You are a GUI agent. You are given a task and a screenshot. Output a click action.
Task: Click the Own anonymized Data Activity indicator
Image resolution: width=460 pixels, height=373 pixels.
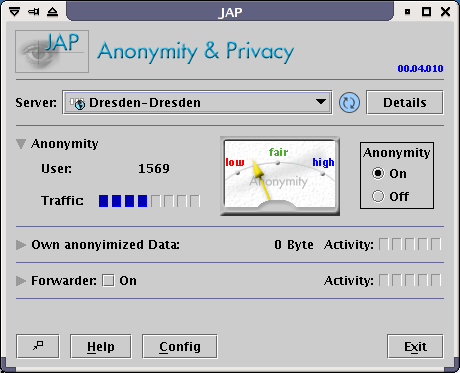tap(410, 244)
